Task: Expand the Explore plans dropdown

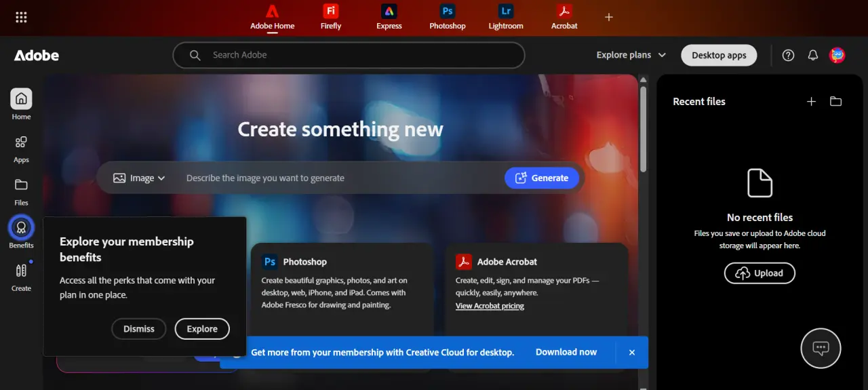Action: pos(631,55)
